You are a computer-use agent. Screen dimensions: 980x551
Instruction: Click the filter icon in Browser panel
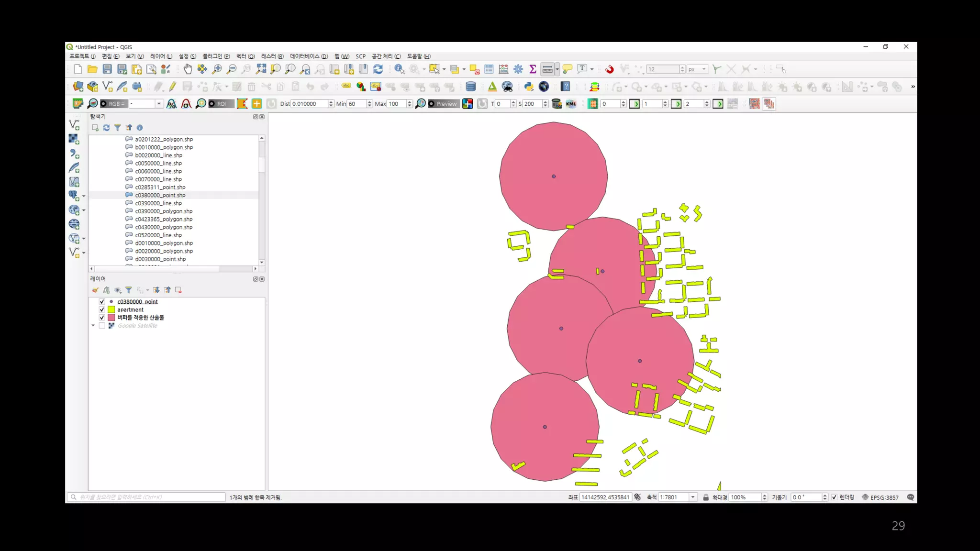click(117, 128)
